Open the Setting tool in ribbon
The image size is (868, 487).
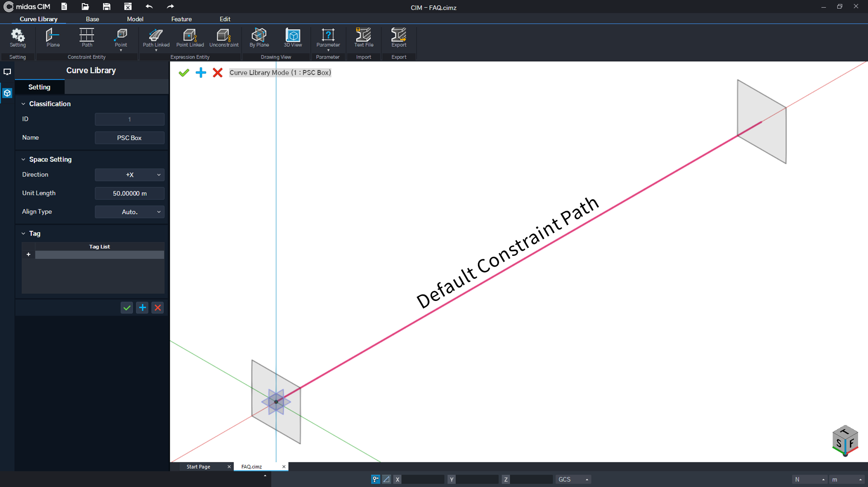click(x=18, y=38)
